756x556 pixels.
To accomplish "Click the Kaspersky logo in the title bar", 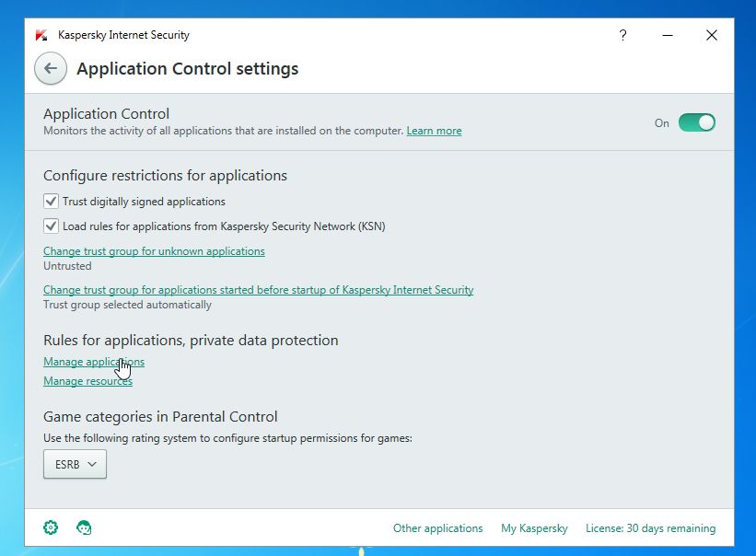I will coord(41,35).
